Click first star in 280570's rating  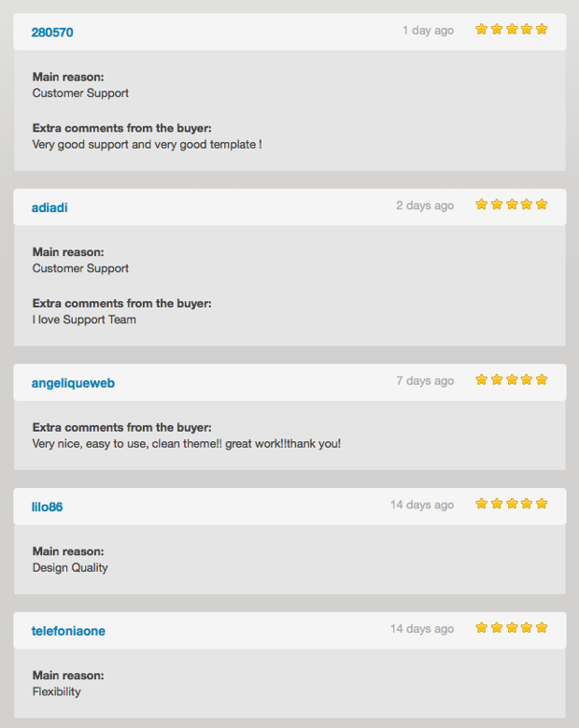[482, 29]
